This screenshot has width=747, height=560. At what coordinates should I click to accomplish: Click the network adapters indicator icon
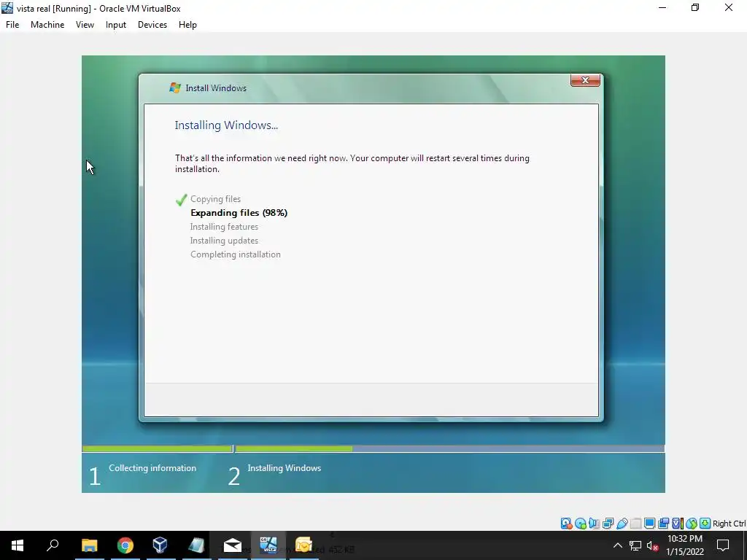pos(608,524)
